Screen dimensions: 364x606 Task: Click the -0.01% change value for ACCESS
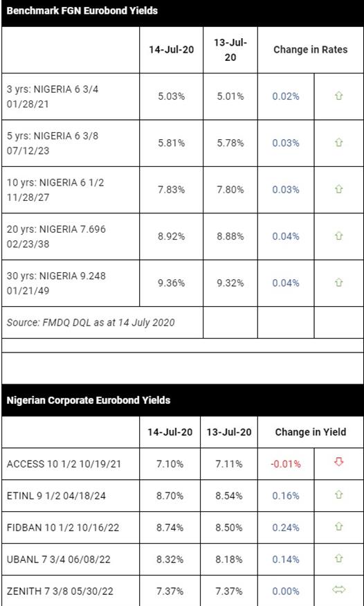click(286, 464)
